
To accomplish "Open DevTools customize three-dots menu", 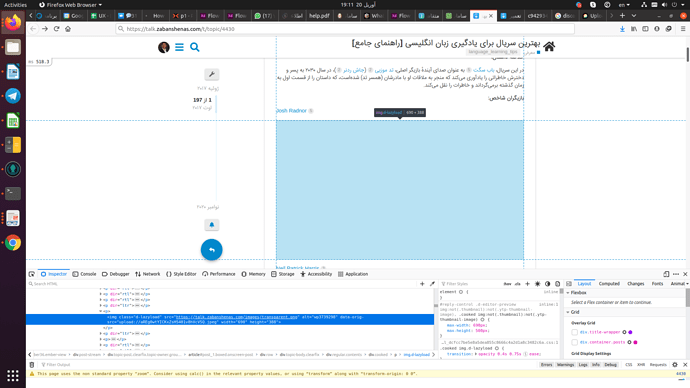I will coord(676,274).
